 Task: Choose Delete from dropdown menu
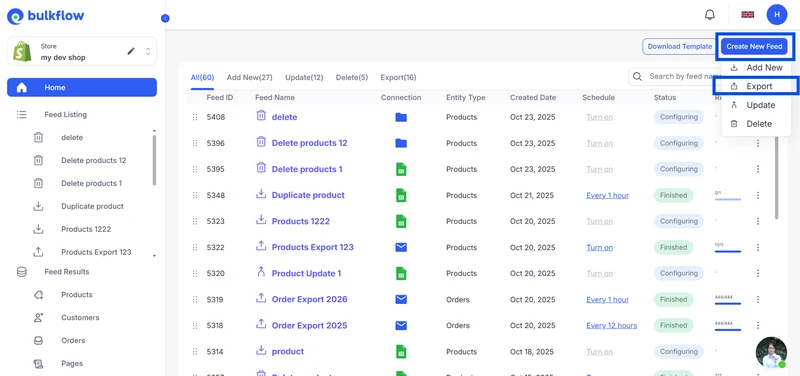[x=756, y=124]
